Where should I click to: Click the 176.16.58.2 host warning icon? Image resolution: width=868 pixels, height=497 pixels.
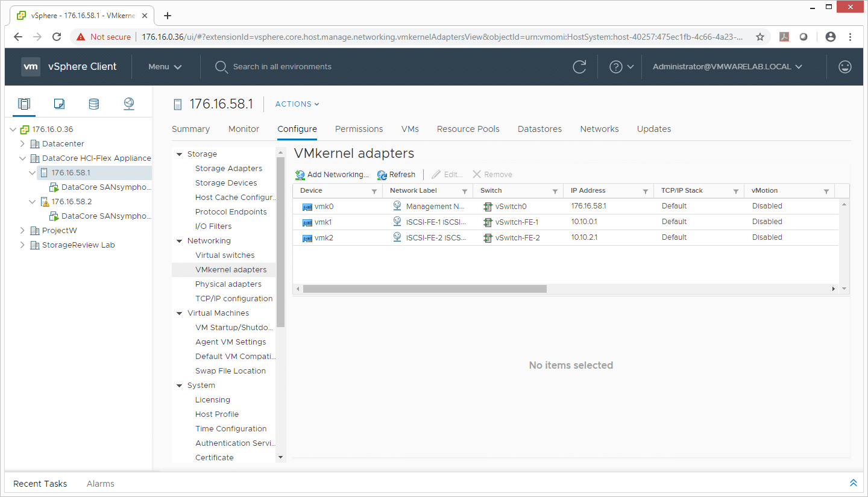(45, 202)
